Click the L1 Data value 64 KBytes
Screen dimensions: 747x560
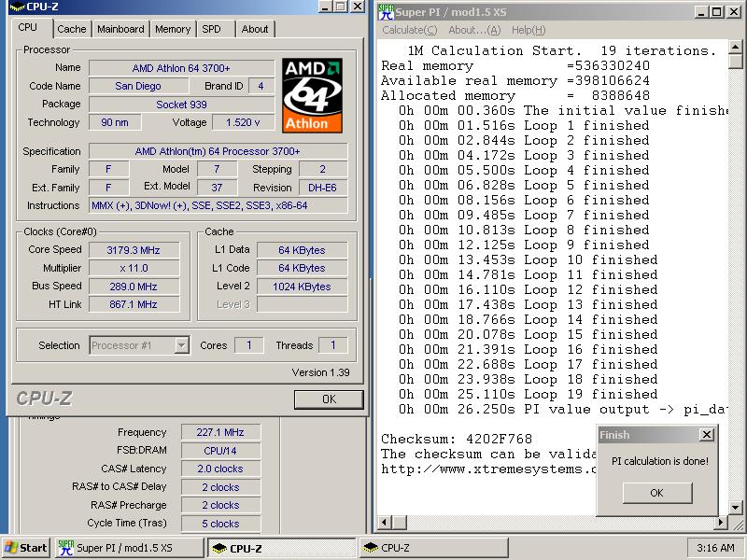pos(302,250)
